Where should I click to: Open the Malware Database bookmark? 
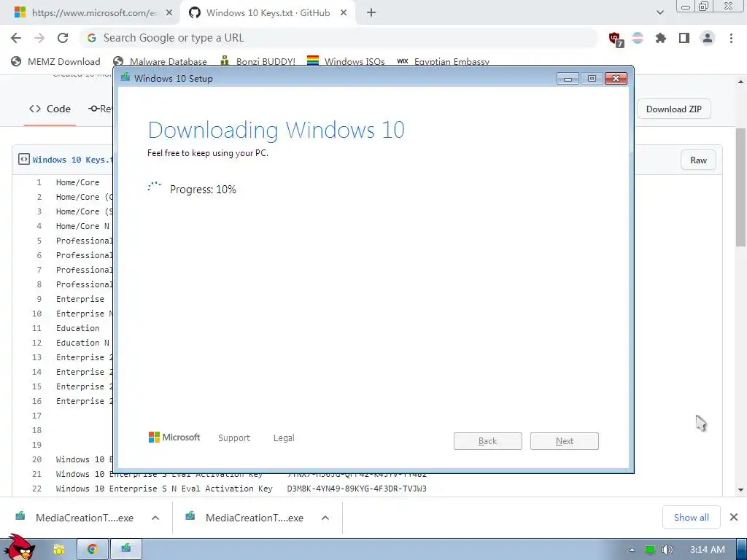pos(160,61)
